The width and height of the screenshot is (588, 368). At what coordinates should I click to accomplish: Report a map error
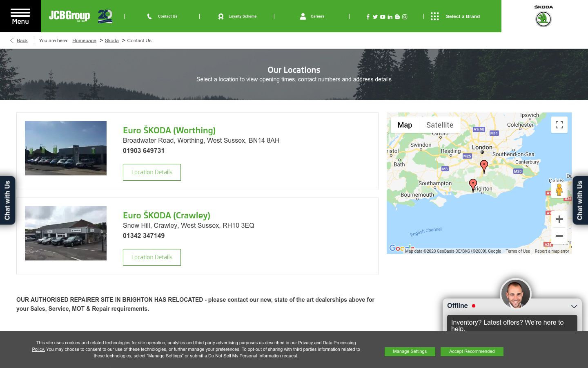pyautogui.click(x=552, y=251)
